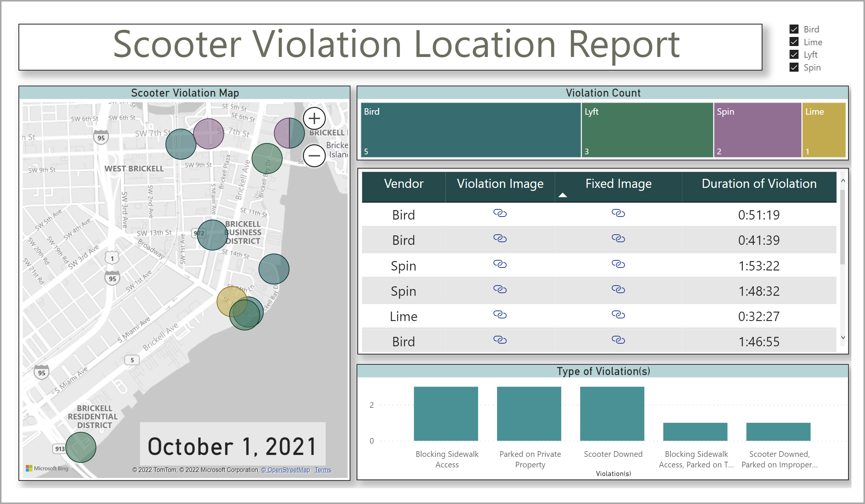Open fixed image link for 1:48:32 Spin row

coord(618,289)
